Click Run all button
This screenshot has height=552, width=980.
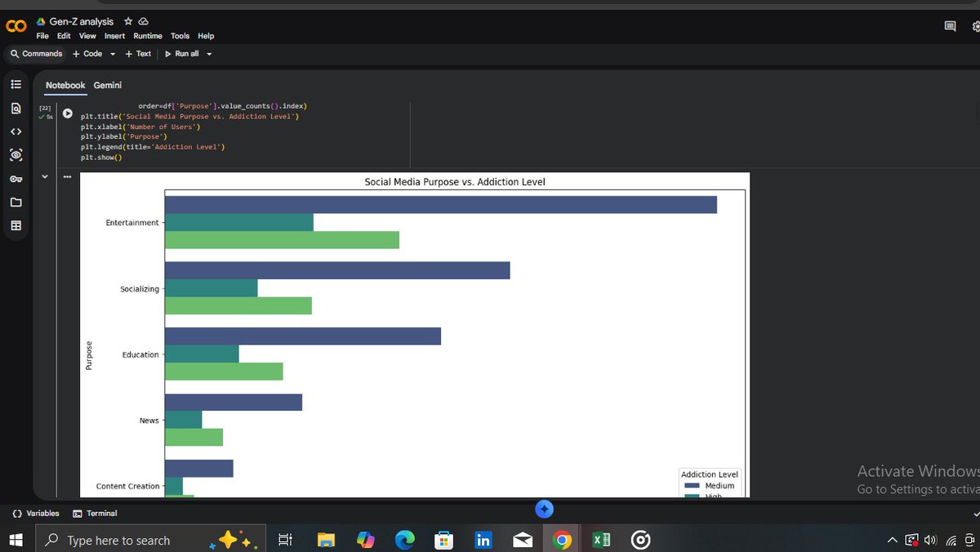(x=181, y=54)
